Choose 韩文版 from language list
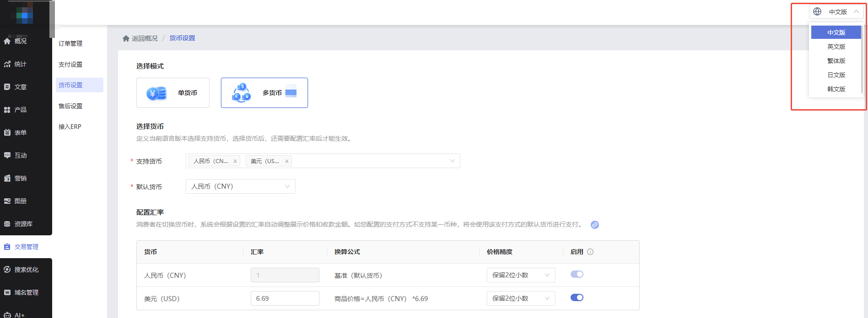The width and height of the screenshot is (868, 318). point(836,89)
